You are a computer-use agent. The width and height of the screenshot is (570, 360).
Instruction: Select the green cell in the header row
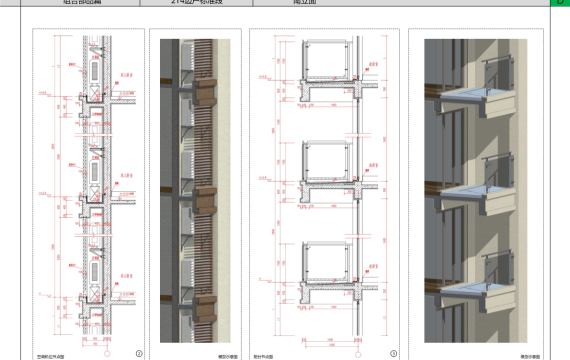point(560,3)
